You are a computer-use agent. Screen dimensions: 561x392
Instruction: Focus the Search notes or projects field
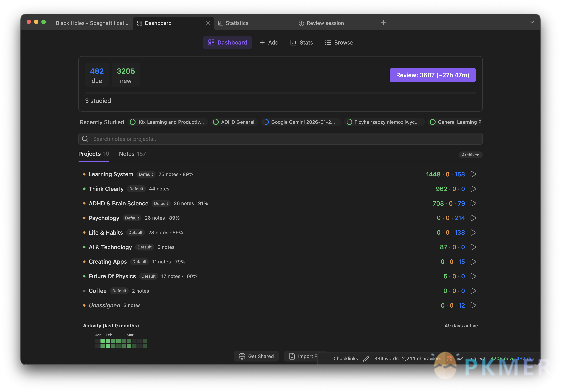tap(280, 139)
